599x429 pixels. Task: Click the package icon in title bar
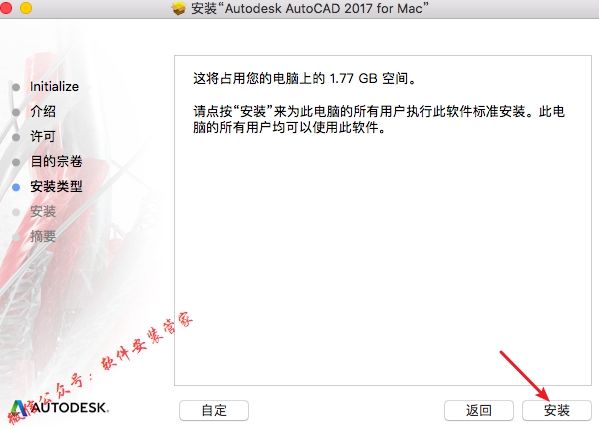178,8
